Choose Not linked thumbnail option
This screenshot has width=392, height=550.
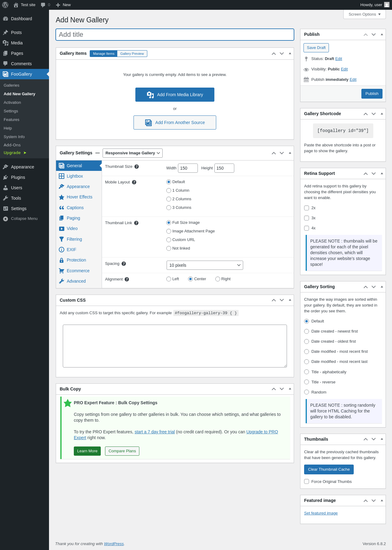169,248
